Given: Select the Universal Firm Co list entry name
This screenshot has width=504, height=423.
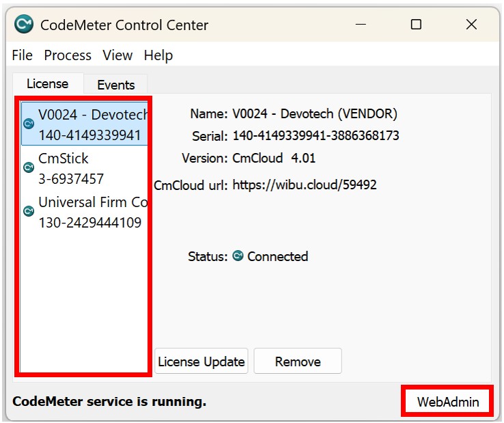Looking at the screenshot, I should coord(93,202).
